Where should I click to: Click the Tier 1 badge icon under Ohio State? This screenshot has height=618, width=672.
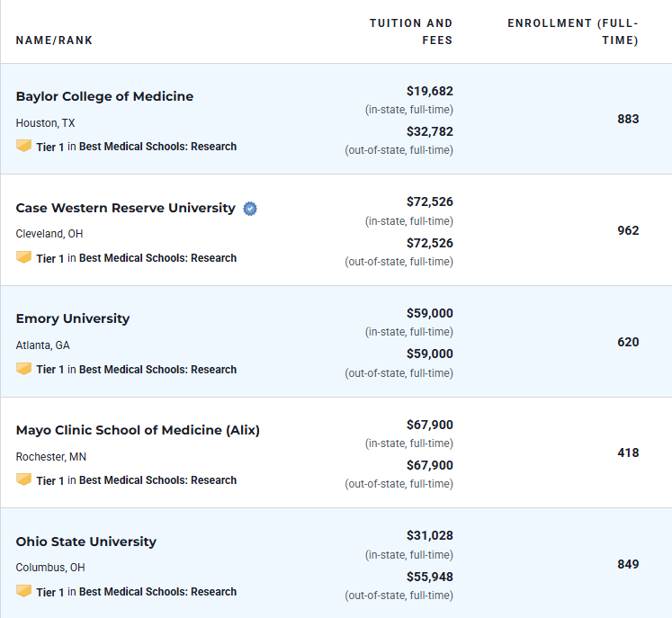click(23, 591)
